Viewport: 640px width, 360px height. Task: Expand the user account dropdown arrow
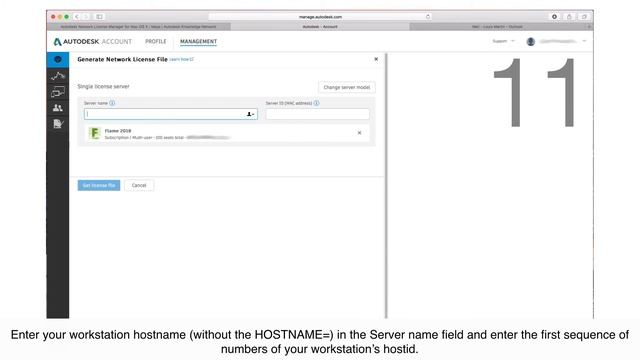(x=584, y=41)
